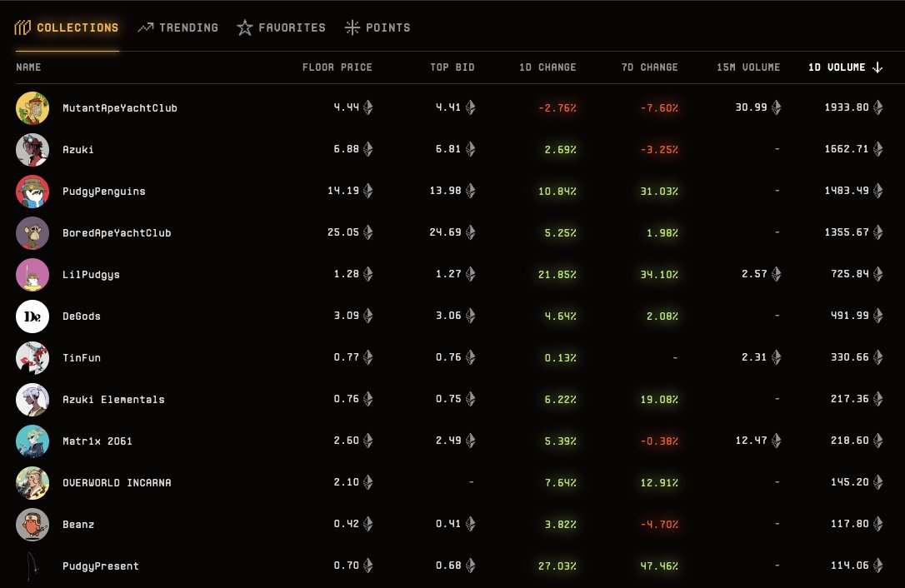The width and height of the screenshot is (905, 588).
Task: Open MutantApeYachtClub collection avatar
Action: coord(32,108)
